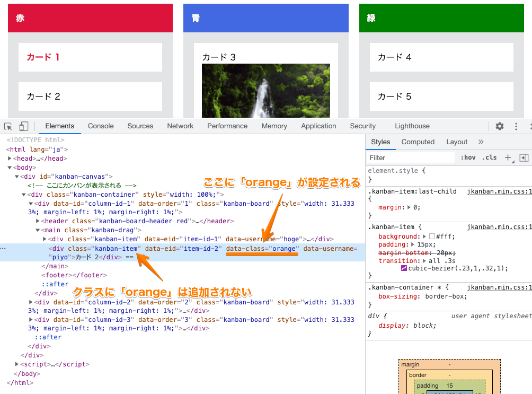The width and height of the screenshot is (532, 394).
Task: Show more Styles pane tabs chevron
Action: 481,142
